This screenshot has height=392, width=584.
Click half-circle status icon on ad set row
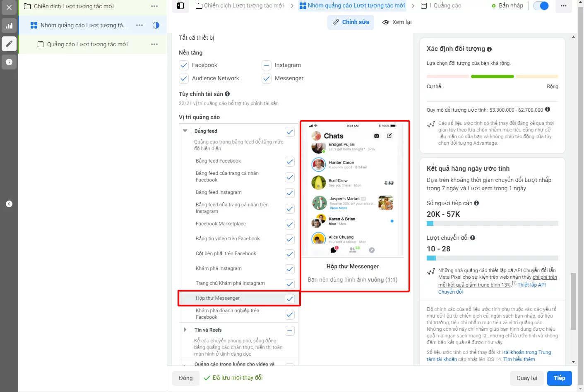point(156,25)
